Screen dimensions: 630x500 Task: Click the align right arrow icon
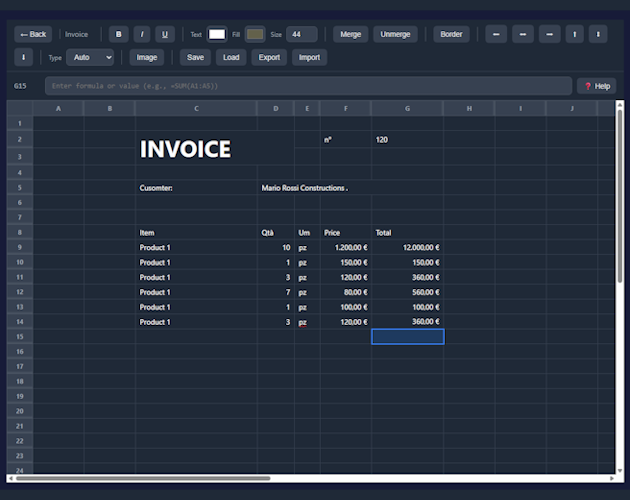(x=549, y=34)
